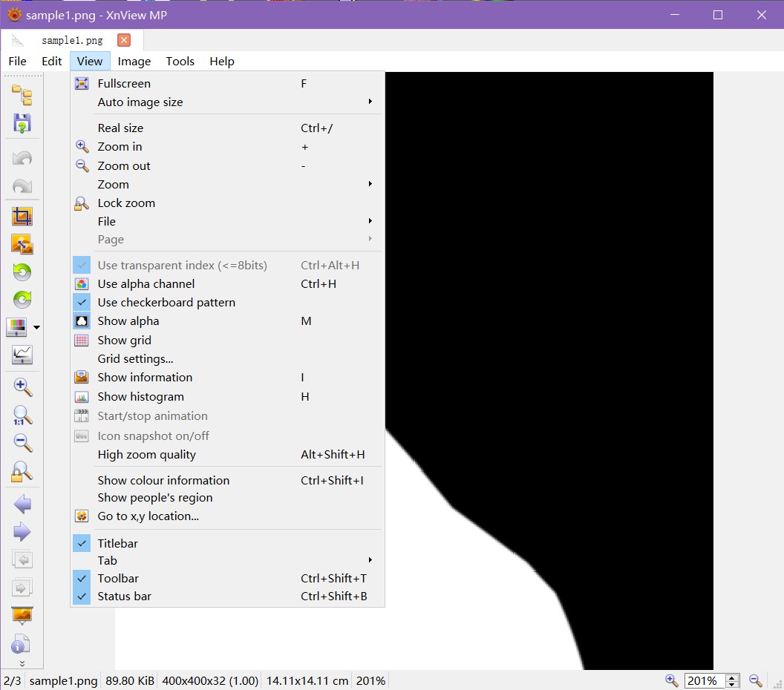This screenshot has height=690, width=784.
Task: Rotate image counter-clockwise via toolbar
Action: [x=22, y=272]
